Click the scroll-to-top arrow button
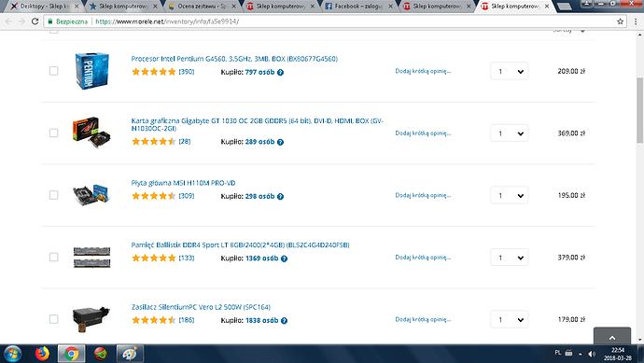 tap(612, 337)
